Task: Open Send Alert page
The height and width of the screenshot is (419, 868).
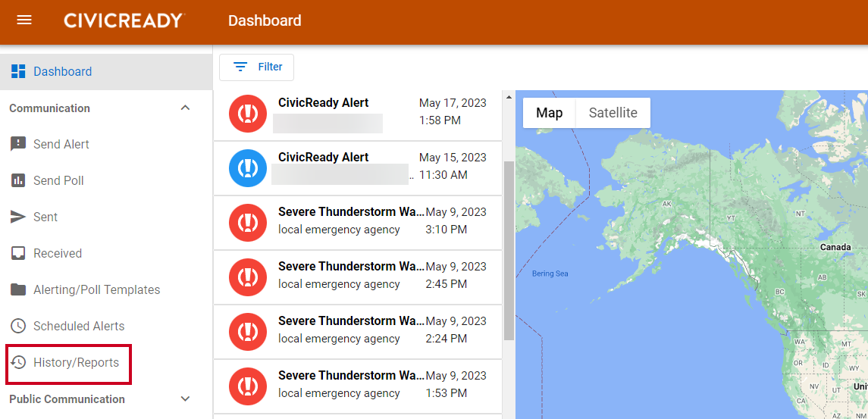Action: [x=106, y=145]
